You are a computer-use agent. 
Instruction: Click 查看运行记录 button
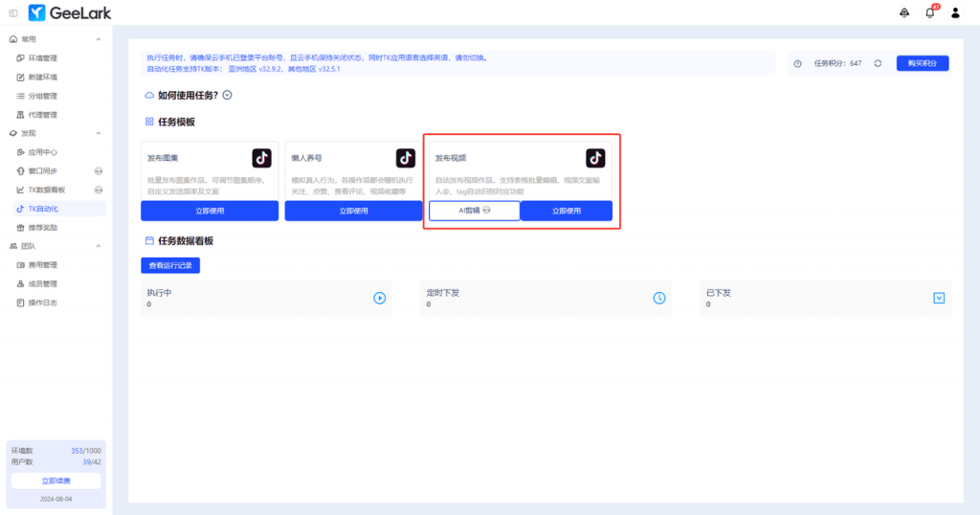pyautogui.click(x=169, y=265)
